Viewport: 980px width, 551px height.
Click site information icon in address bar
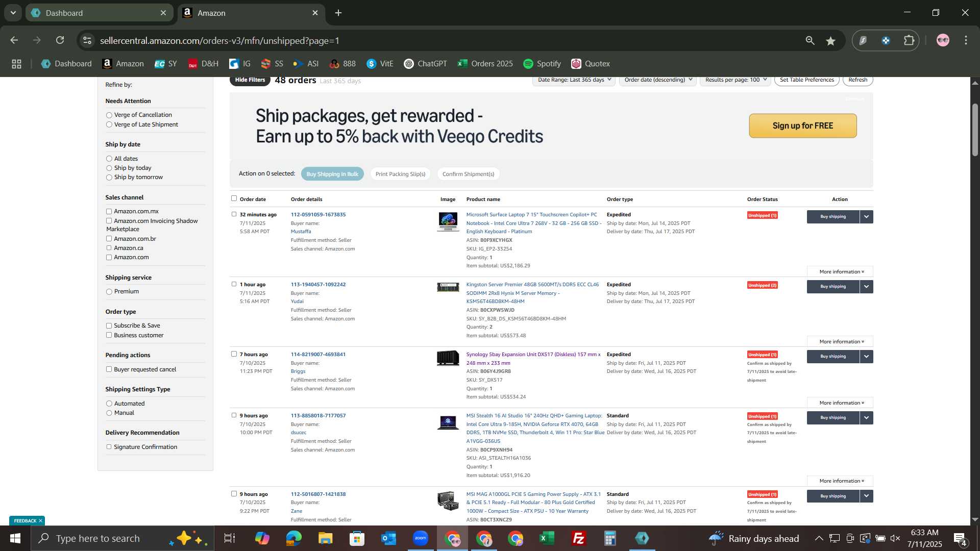point(87,40)
